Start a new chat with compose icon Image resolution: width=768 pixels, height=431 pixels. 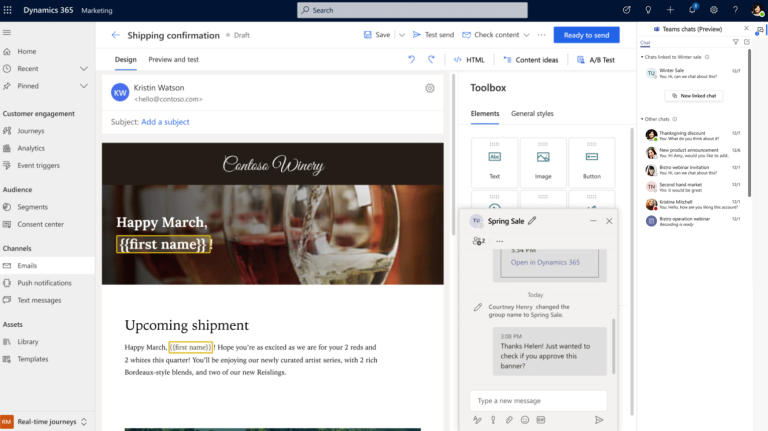click(x=746, y=42)
